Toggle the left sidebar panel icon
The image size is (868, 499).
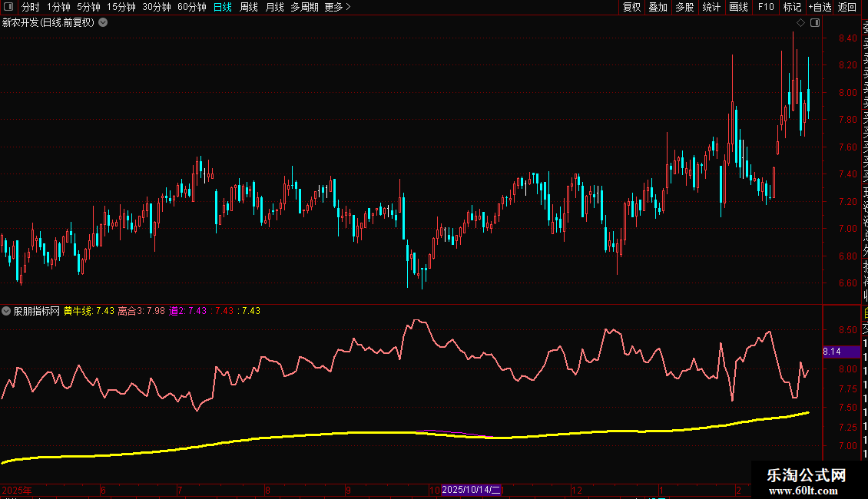point(8,8)
